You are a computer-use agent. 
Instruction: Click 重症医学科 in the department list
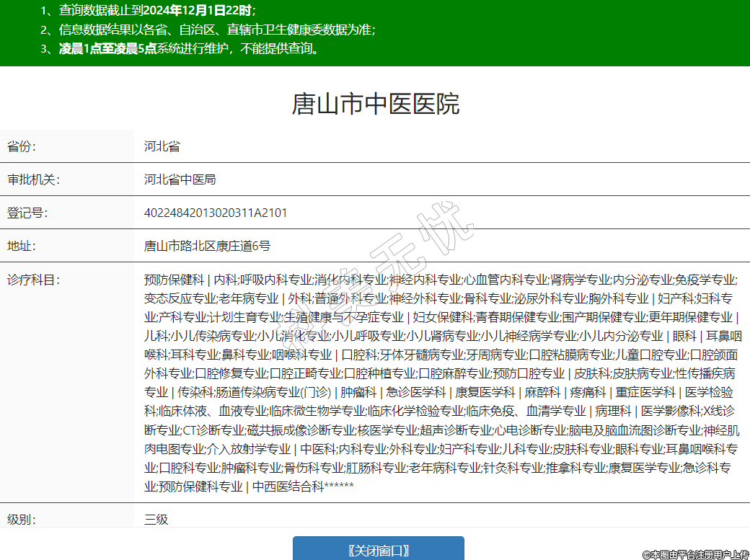[645, 392]
